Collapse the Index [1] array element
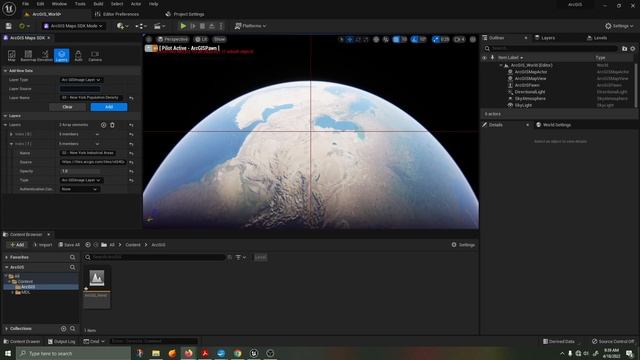640x360 pixels. pos(11,144)
